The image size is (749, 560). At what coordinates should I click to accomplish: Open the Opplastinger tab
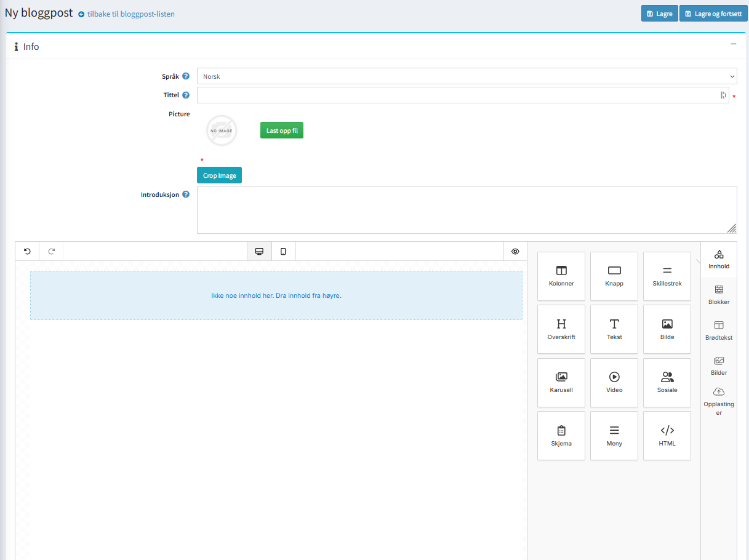(x=718, y=401)
